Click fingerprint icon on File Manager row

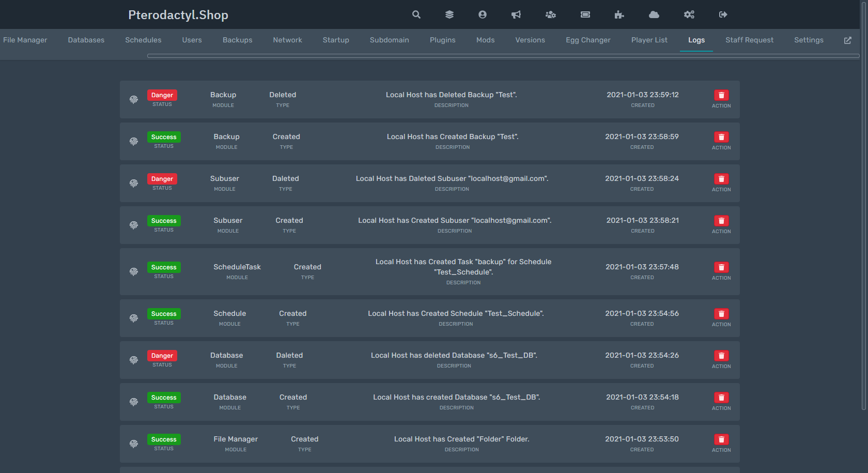[x=134, y=444]
